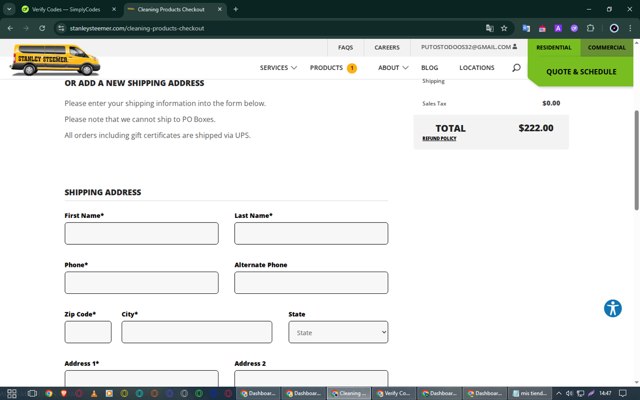The image size is (640, 400).
Task: Expand the Services menu
Action: click(x=278, y=68)
